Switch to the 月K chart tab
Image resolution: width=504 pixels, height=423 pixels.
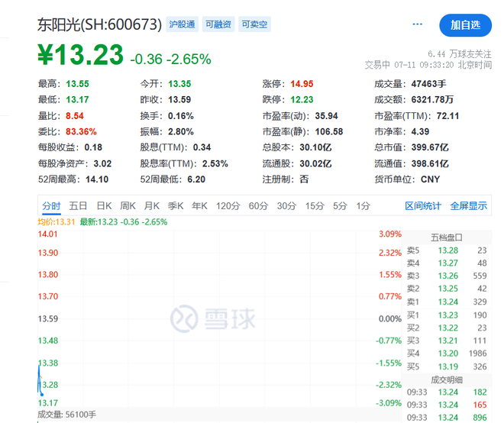coord(152,205)
